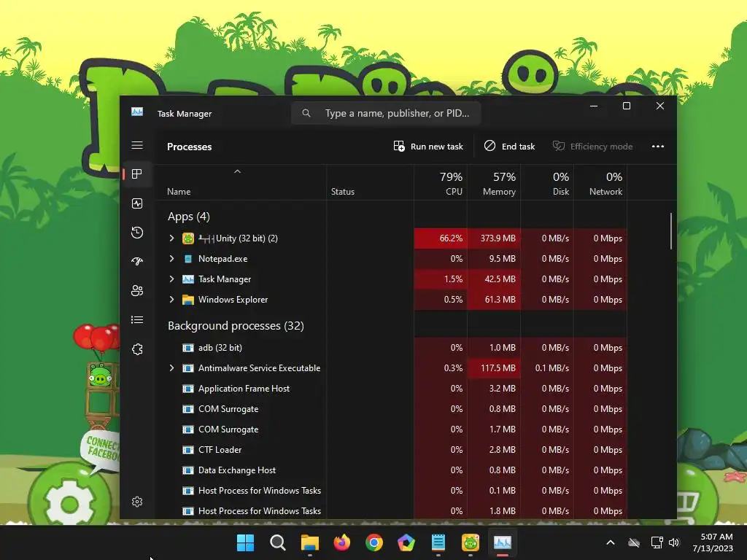This screenshot has height=560, width=747.
Task: Open the Task Manager navigation hamburger menu
Action: coord(137,145)
